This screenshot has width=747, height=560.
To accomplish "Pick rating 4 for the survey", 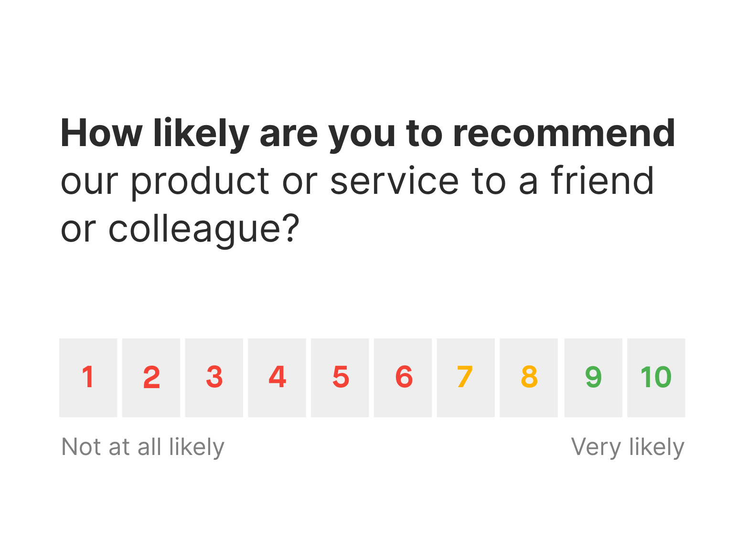I will [277, 378].
